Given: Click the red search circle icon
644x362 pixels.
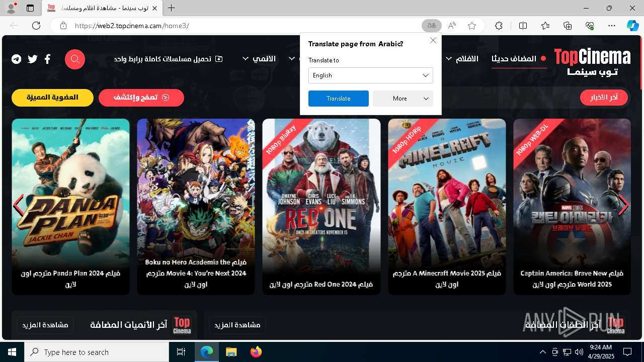Looking at the screenshot, I should tap(75, 59).
